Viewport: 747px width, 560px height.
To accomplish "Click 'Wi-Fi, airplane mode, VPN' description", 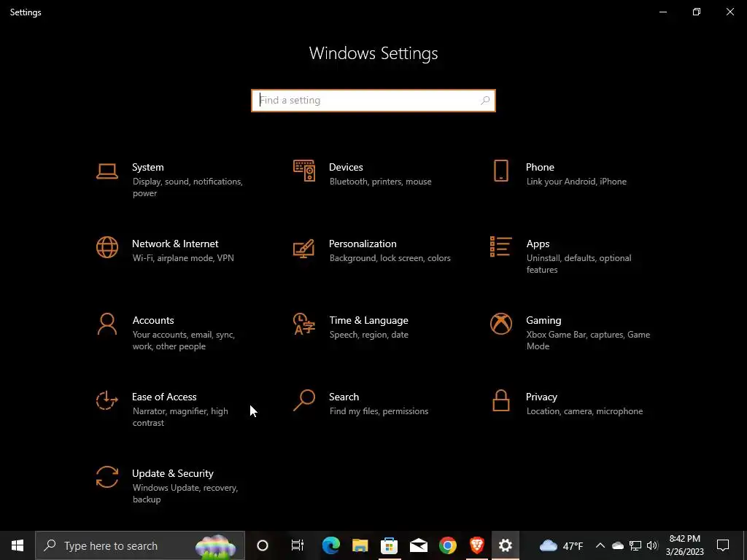I will click(183, 258).
